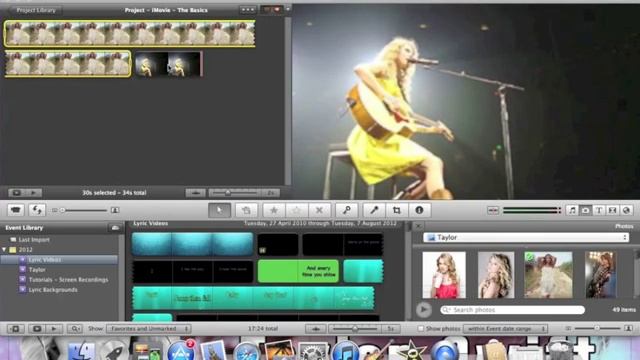Open the Maps and Backgrounds globe browser
Screen dimensions: 640x360
[626, 210]
